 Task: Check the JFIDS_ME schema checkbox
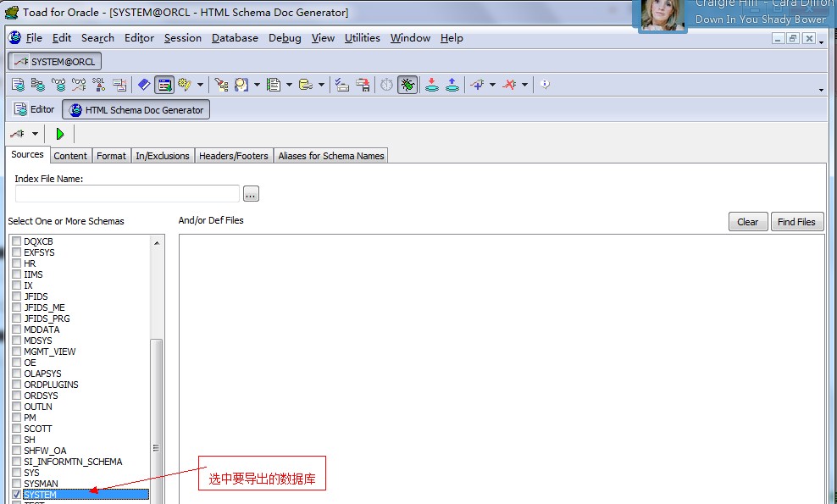click(x=17, y=307)
